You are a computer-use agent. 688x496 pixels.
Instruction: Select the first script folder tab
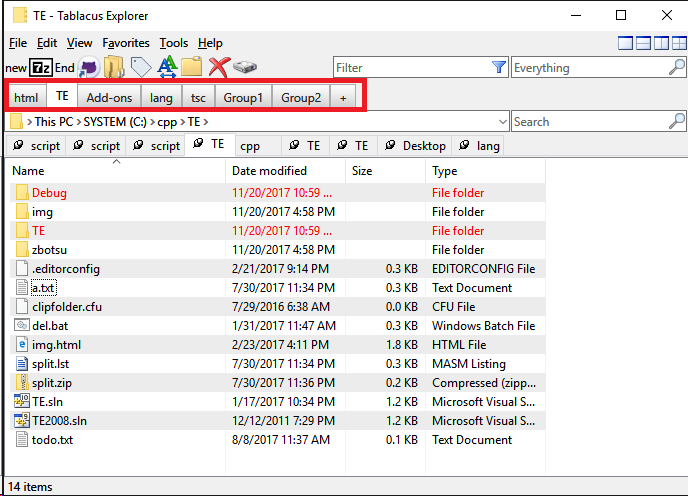click(36, 146)
